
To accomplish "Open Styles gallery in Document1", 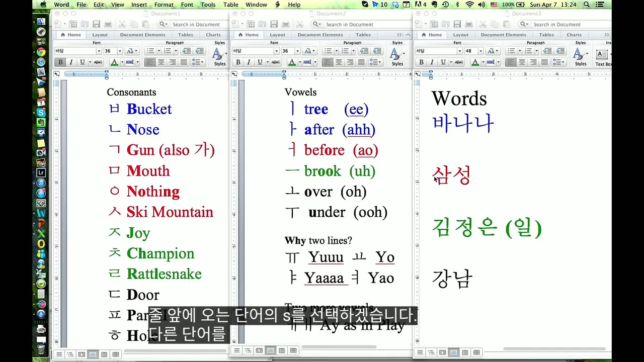I will click(219, 57).
